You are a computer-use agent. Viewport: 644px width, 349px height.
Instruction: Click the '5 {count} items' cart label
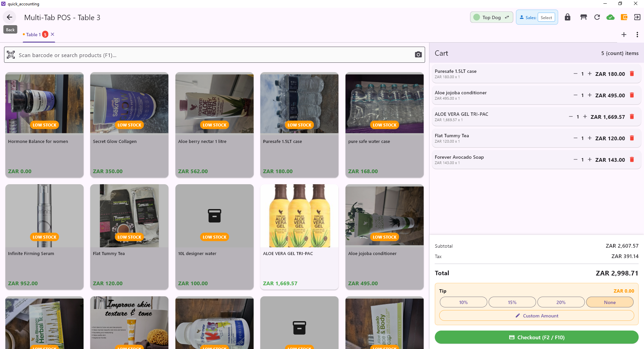click(x=620, y=53)
